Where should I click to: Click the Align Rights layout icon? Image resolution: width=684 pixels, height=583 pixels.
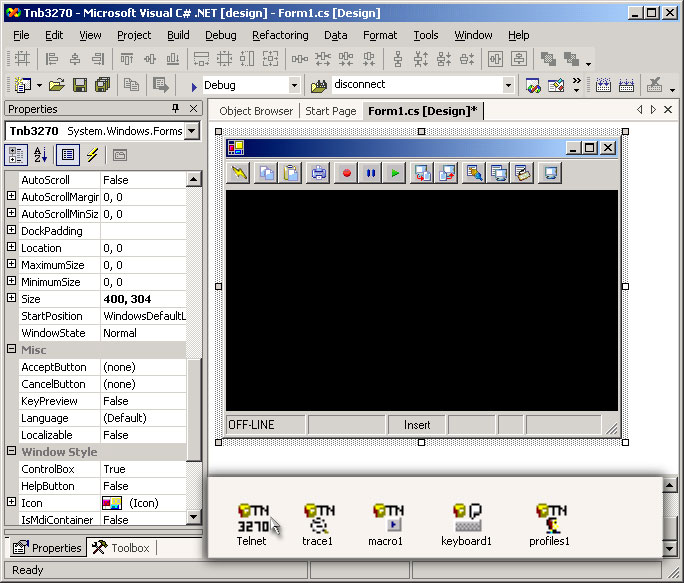point(98,58)
